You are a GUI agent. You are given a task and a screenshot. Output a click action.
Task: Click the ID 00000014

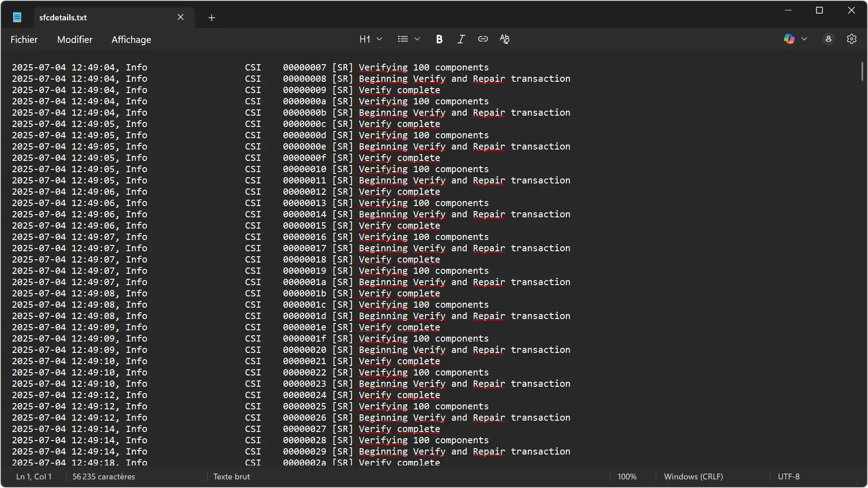click(304, 214)
